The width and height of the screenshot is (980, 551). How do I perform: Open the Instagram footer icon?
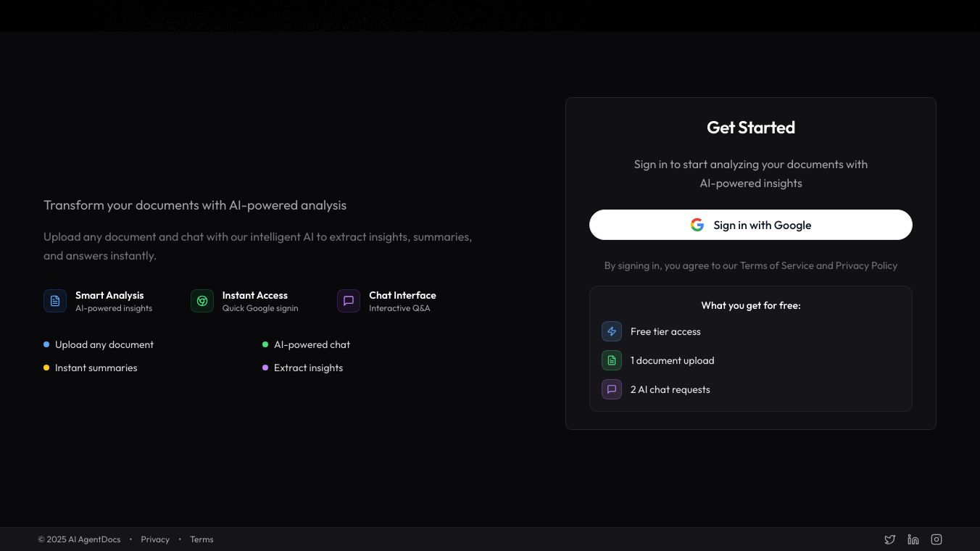pos(937,539)
